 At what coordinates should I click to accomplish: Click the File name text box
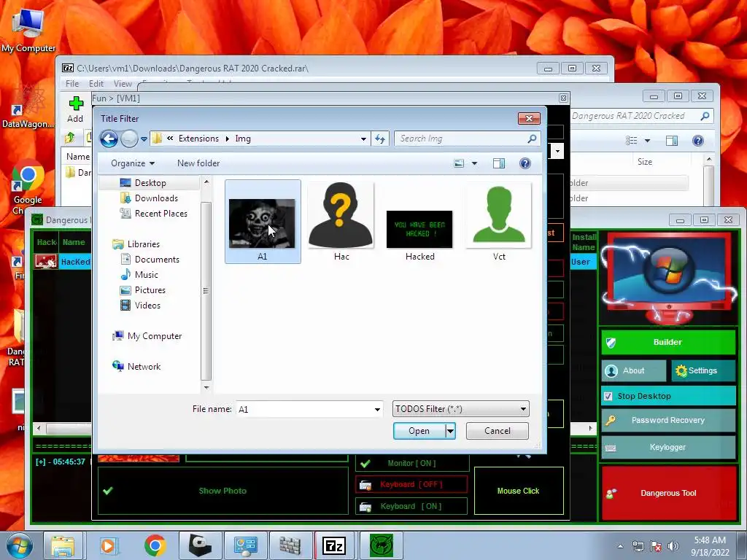point(304,410)
